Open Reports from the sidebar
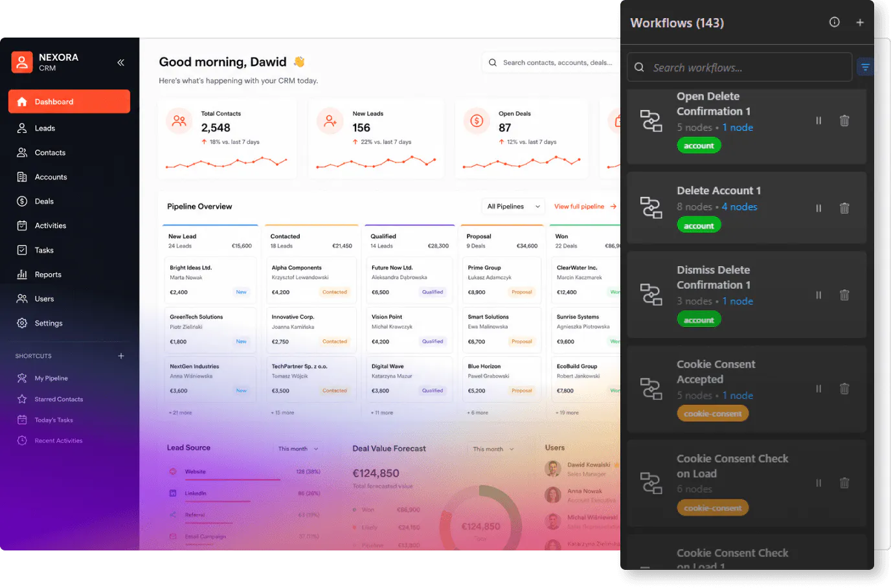Image resolution: width=891 pixels, height=588 pixels. point(69,275)
